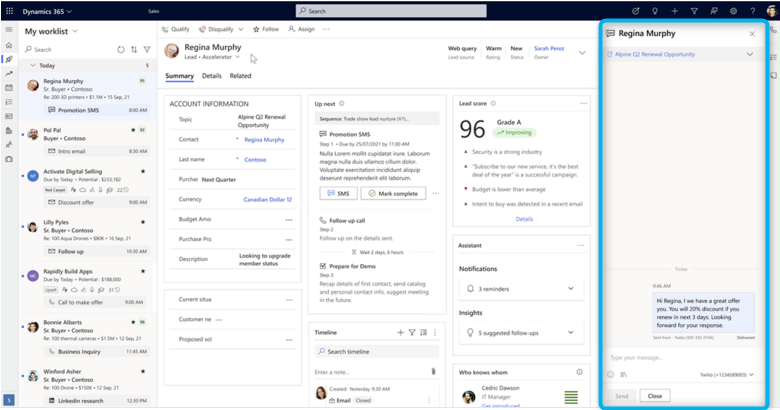Open help question mark icon
This screenshot has height=410, width=780.
[753, 11]
